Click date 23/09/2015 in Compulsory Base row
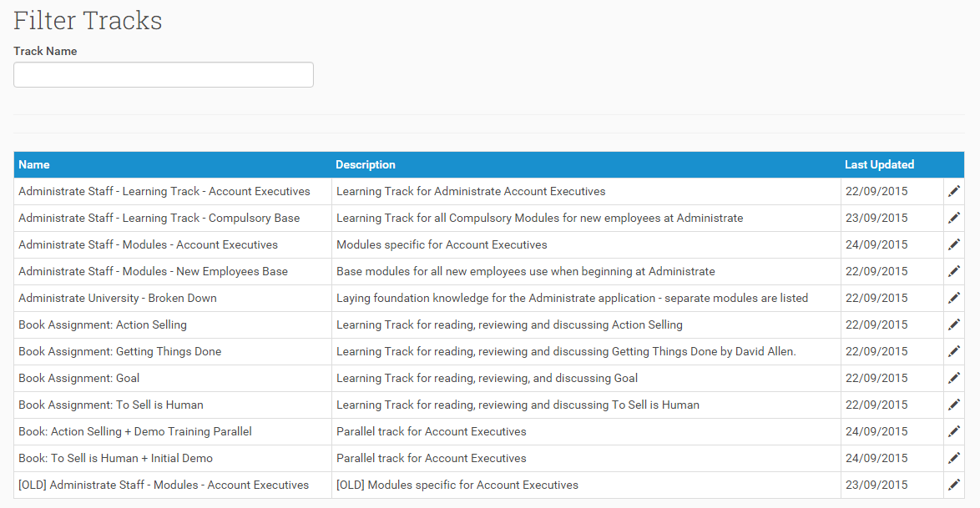980x508 pixels. (876, 218)
